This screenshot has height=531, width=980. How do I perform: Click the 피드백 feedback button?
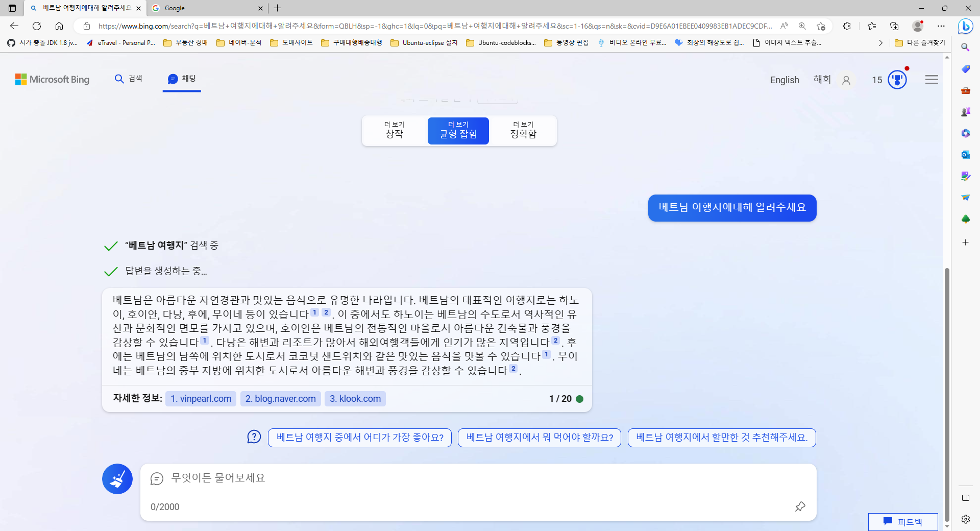(903, 522)
